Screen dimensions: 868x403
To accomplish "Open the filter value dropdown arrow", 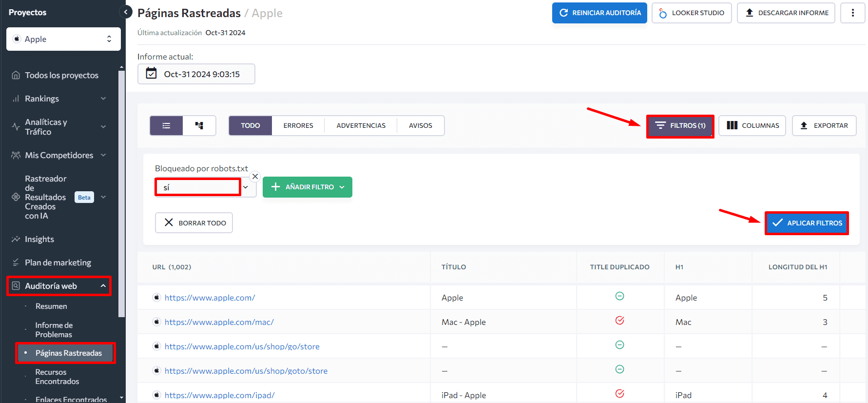I will pyautogui.click(x=246, y=187).
